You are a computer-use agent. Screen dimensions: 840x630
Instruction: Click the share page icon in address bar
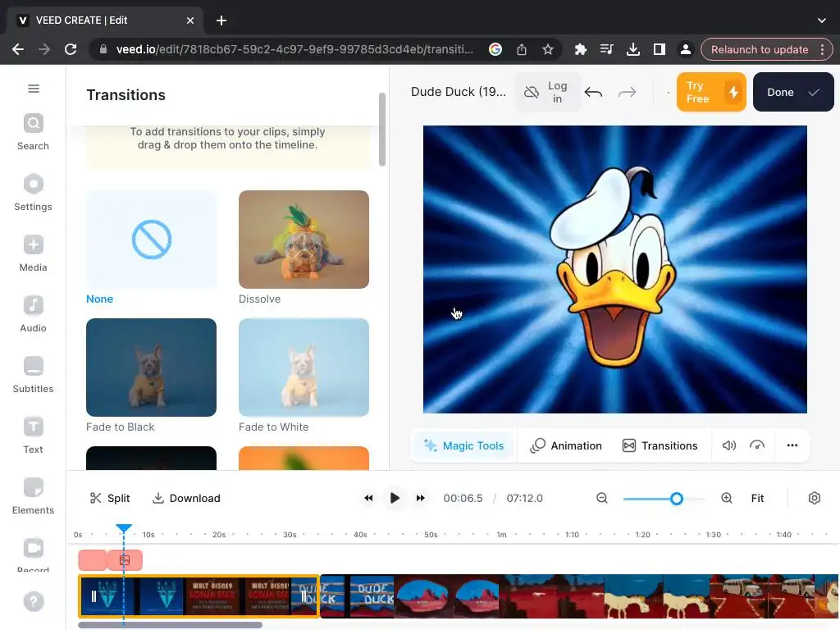tap(522, 49)
